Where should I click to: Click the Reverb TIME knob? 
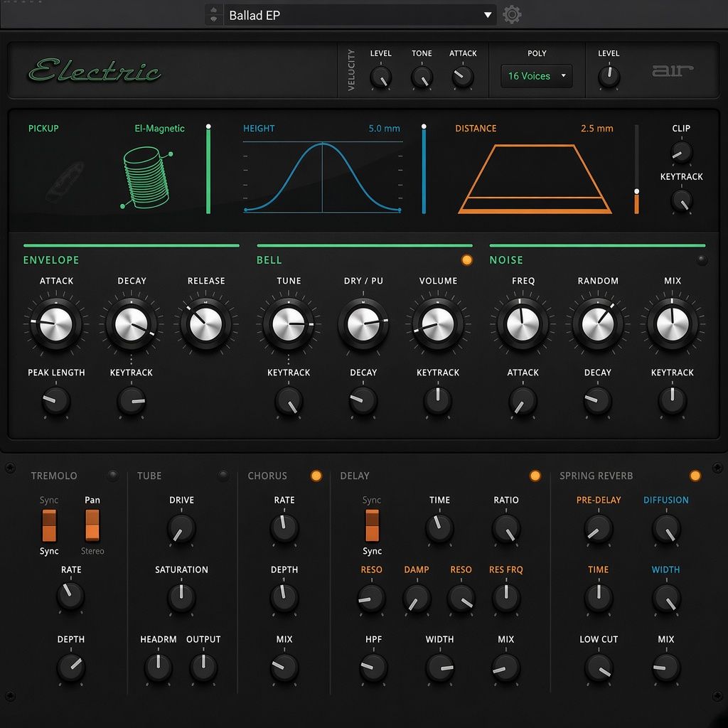(599, 598)
